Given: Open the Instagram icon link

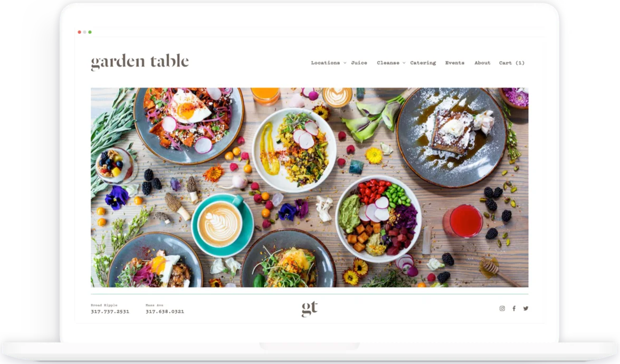Looking at the screenshot, I should click(x=502, y=308).
